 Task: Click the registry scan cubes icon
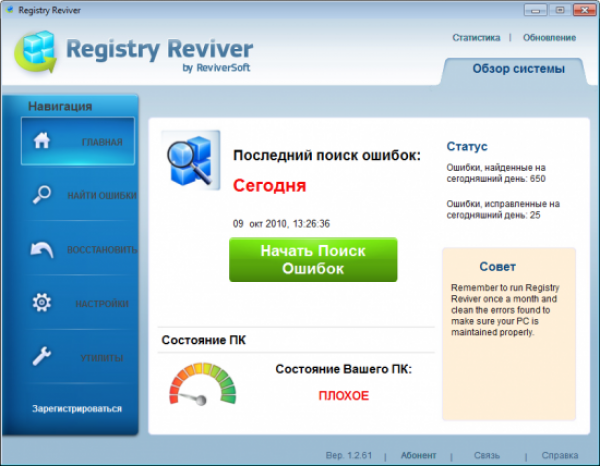click(191, 160)
